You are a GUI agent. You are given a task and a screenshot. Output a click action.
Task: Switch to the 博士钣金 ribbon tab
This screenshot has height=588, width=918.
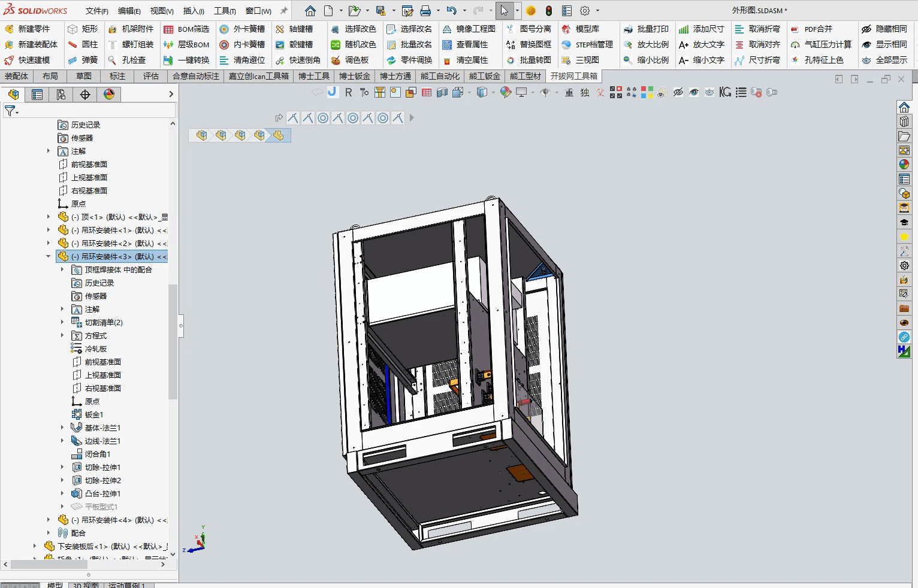355,76
